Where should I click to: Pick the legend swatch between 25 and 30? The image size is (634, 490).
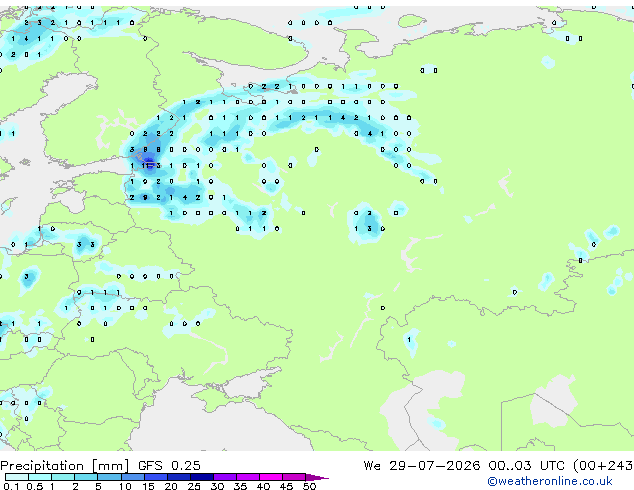click(x=201, y=477)
